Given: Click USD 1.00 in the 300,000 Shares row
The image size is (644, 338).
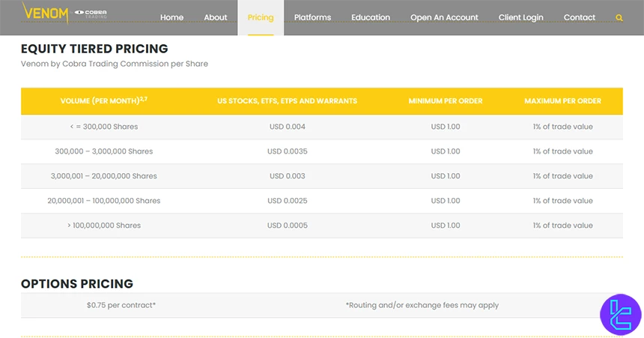Looking at the screenshot, I should coord(446,127).
